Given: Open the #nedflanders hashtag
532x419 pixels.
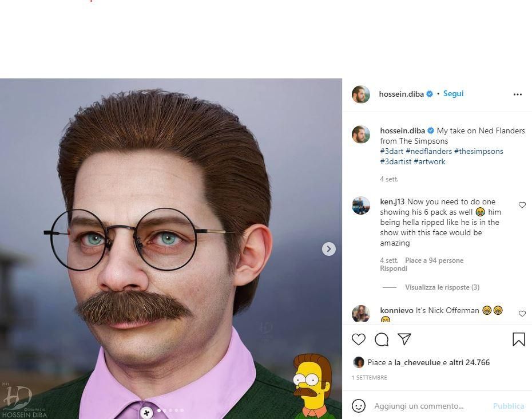Looking at the screenshot, I should [428, 151].
